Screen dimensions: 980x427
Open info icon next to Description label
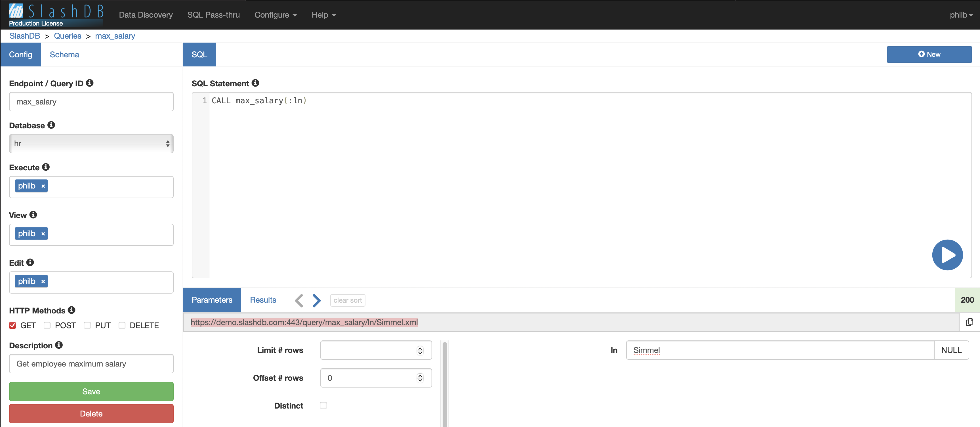[59, 345]
